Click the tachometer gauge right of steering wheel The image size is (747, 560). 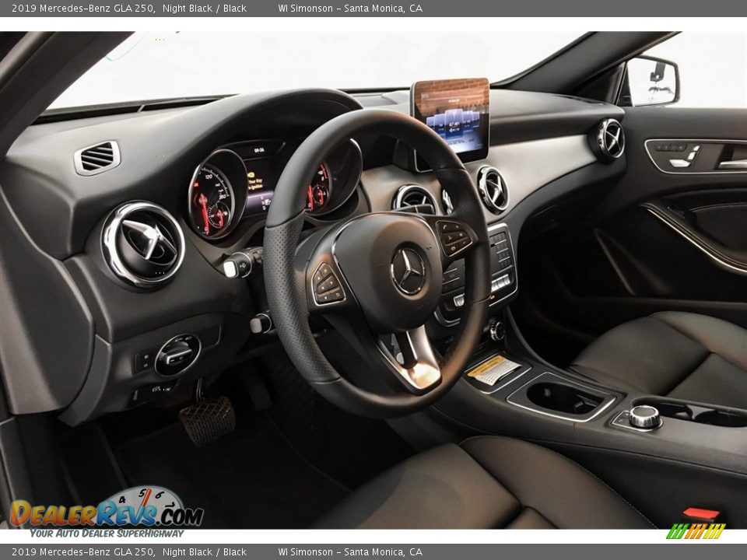[x=321, y=189]
